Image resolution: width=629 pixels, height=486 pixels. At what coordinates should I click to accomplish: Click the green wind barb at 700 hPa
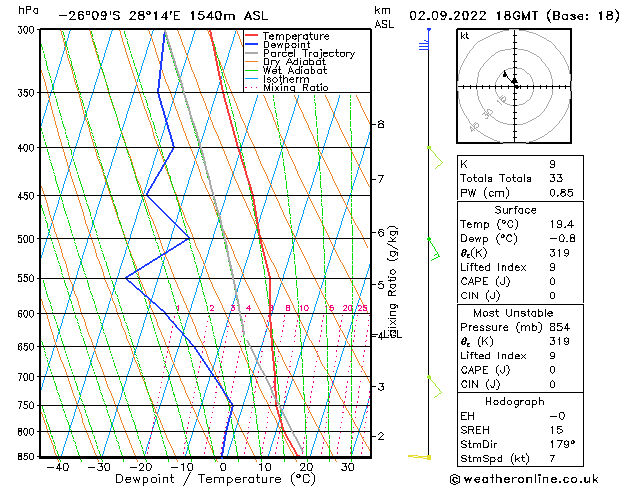tap(435, 387)
